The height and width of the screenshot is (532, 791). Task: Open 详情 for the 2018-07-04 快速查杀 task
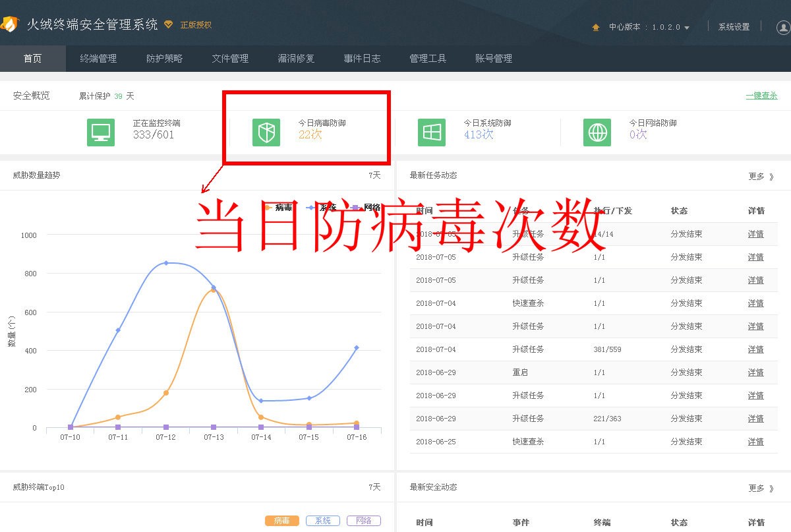pos(756,303)
